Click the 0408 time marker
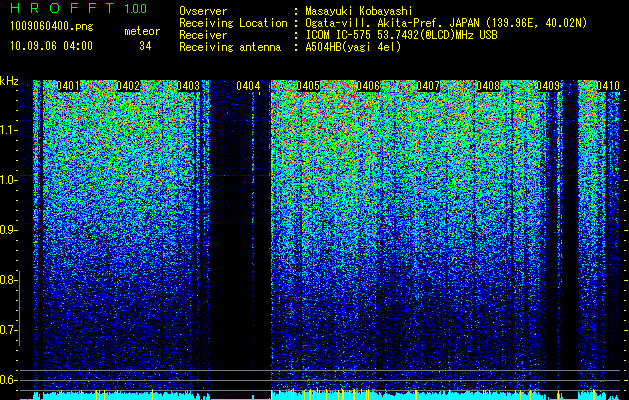 point(488,86)
